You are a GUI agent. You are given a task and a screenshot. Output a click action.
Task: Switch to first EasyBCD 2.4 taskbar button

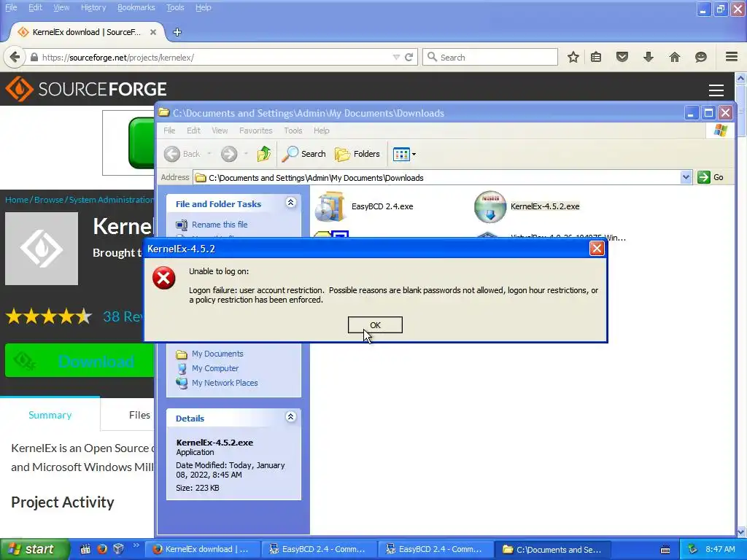click(x=320, y=549)
